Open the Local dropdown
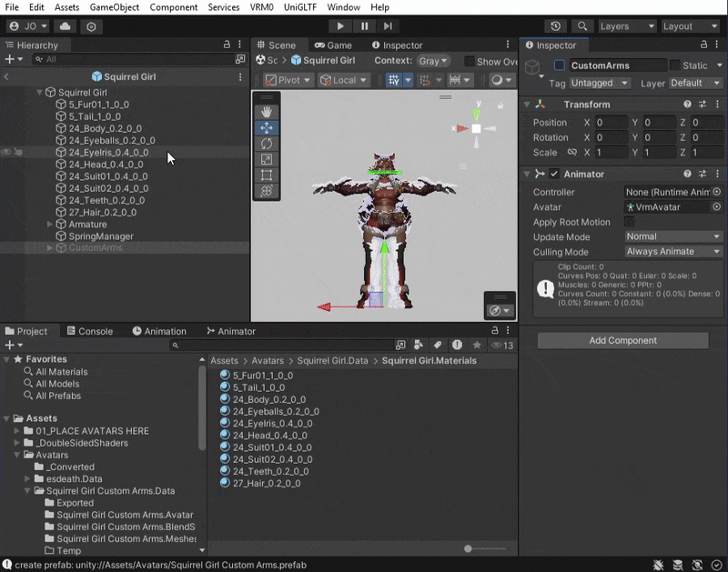 pyautogui.click(x=344, y=80)
